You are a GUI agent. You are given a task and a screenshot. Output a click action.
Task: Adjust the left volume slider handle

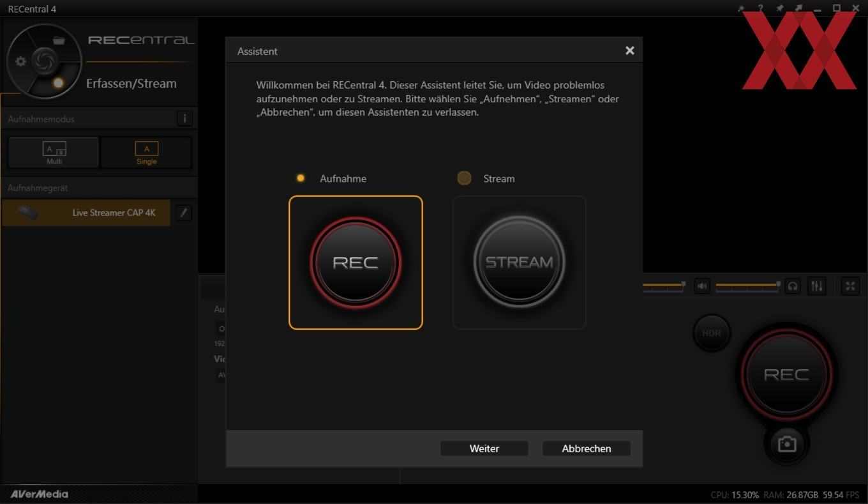coord(684,284)
